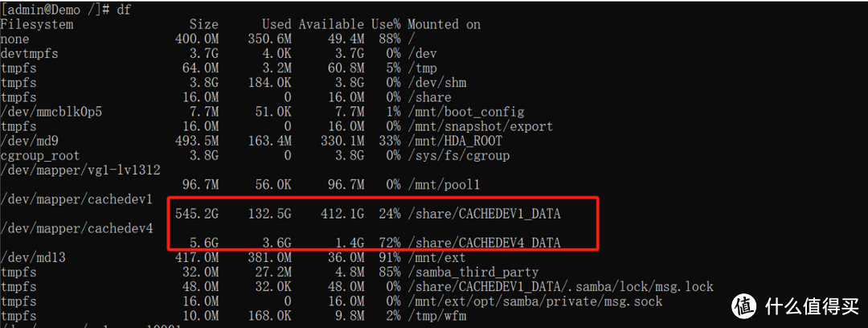The image size is (868, 328).
Task: Click the '184.0K' used value
Action: tap(269, 83)
